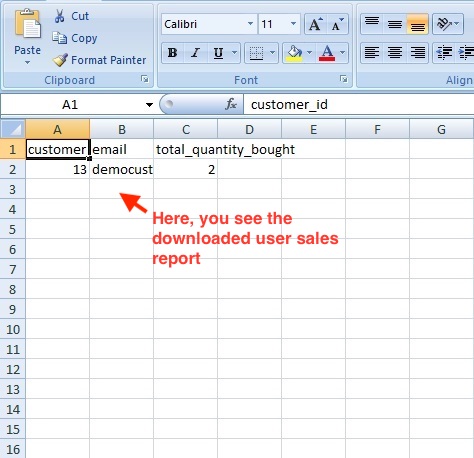Toggle italic formatting

click(x=195, y=53)
